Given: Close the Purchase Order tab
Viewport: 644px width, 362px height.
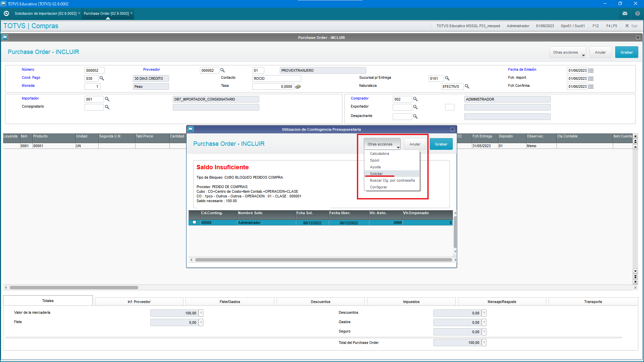Looking at the screenshot, I should (x=131, y=13).
